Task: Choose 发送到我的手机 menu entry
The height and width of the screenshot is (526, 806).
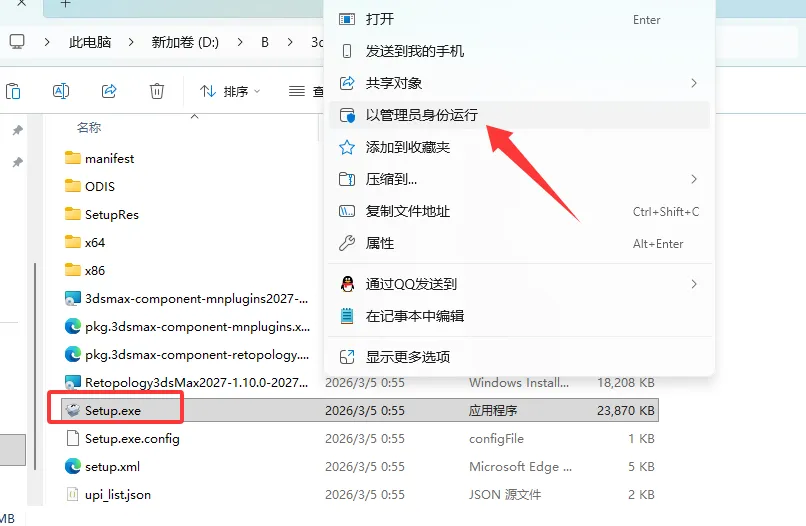Action: (519, 51)
